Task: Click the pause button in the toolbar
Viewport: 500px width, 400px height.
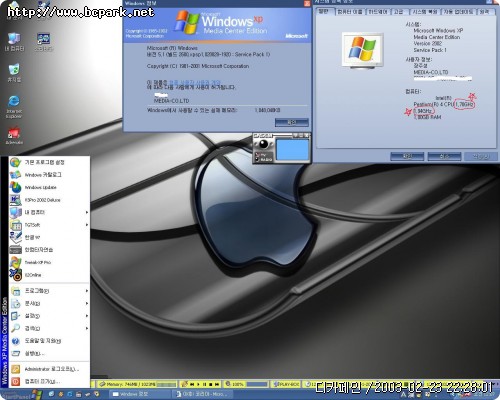Action: 205,384
